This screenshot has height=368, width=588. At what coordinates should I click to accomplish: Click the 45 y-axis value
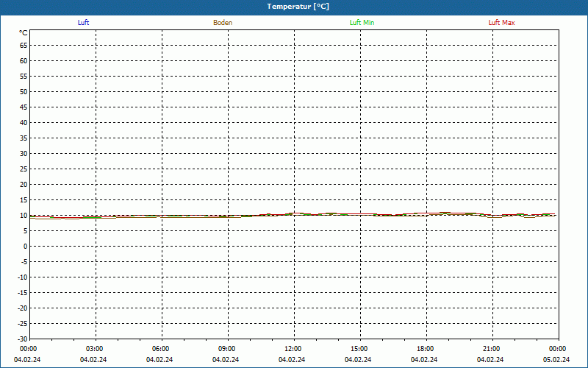(24, 107)
